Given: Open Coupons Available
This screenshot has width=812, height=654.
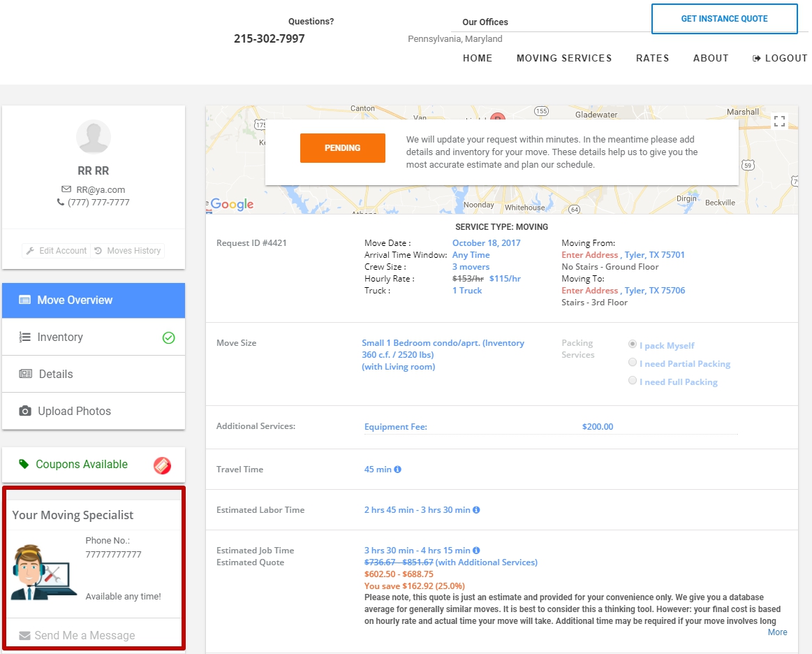Looking at the screenshot, I should (x=94, y=465).
